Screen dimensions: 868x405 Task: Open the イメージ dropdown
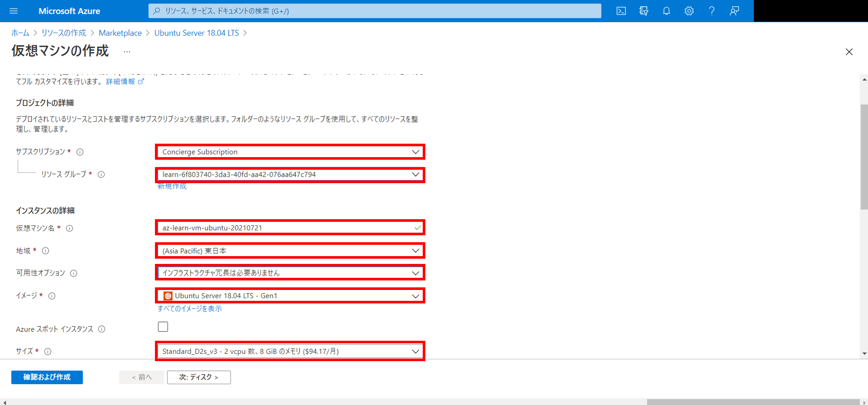pyautogui.click(x=290, y=296)
